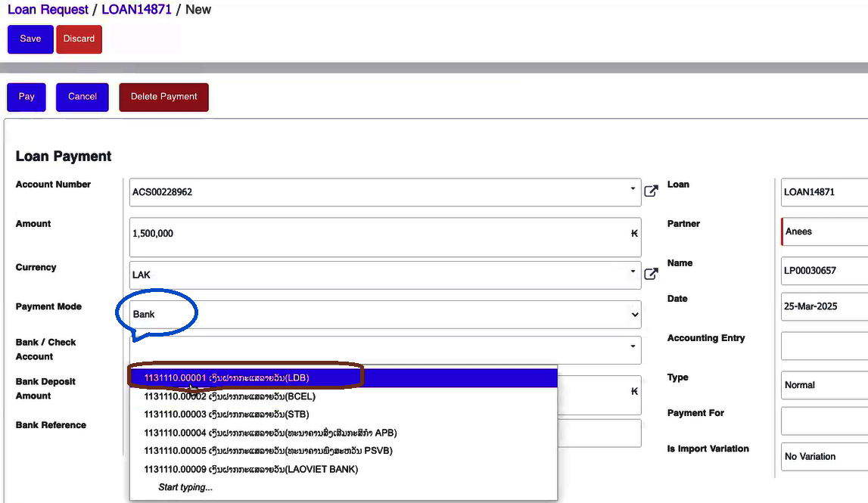868x503 pixels.
Task: Open external link beside Account Number field
Action: [x=650, y=191]
